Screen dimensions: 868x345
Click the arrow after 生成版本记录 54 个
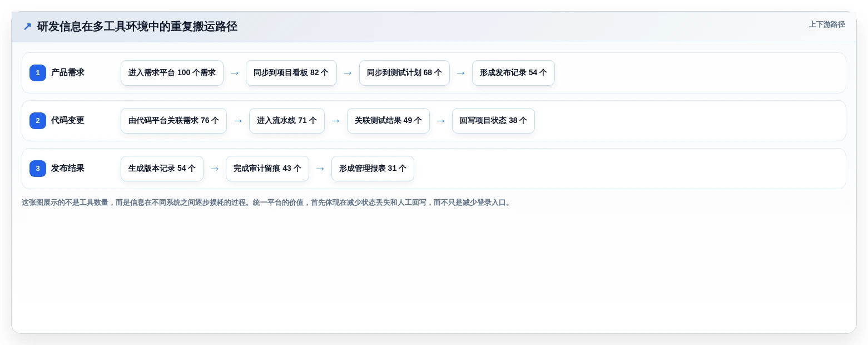pos(215,169)
